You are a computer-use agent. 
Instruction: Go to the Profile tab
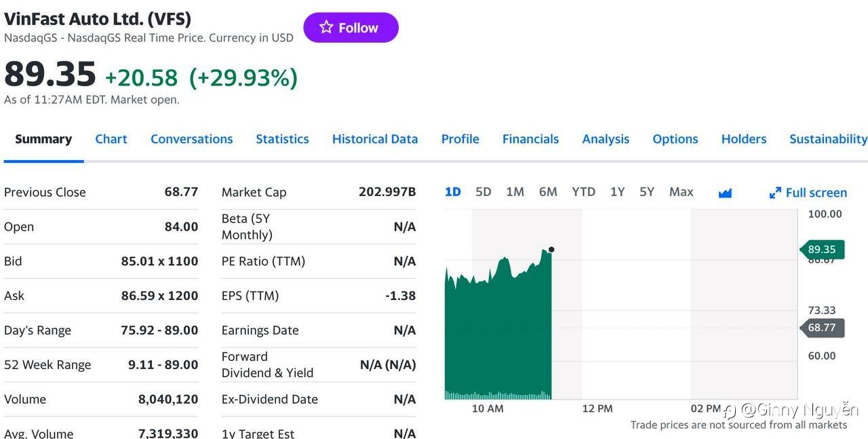pos(460,139)
